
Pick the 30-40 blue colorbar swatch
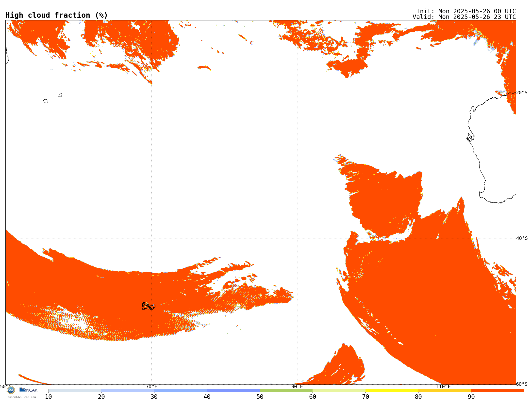pyautogui.click(x=181, y=391)
